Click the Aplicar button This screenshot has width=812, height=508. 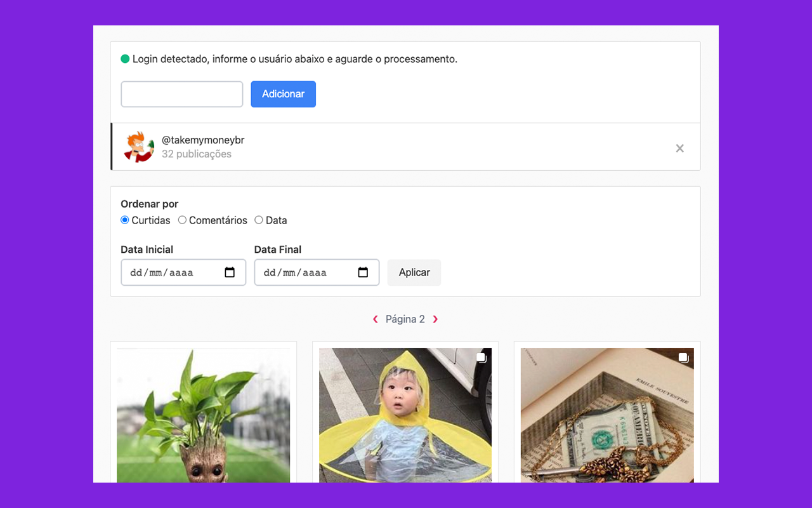414,272
